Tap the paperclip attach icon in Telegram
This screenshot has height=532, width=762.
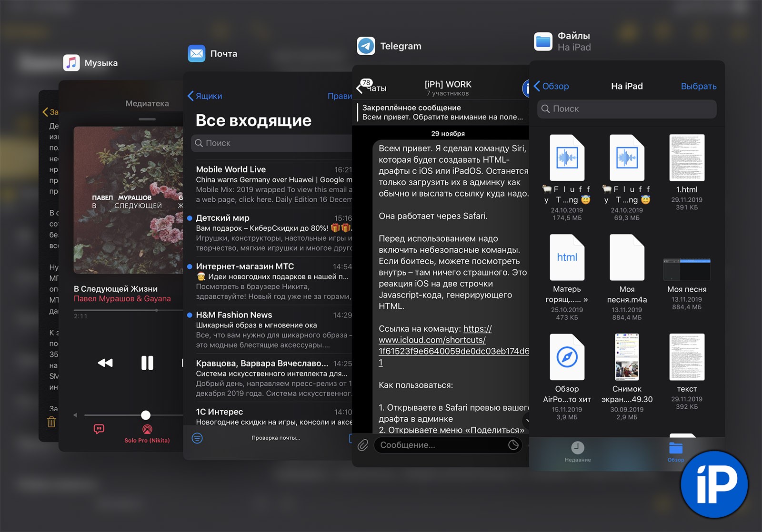[363, 445]
